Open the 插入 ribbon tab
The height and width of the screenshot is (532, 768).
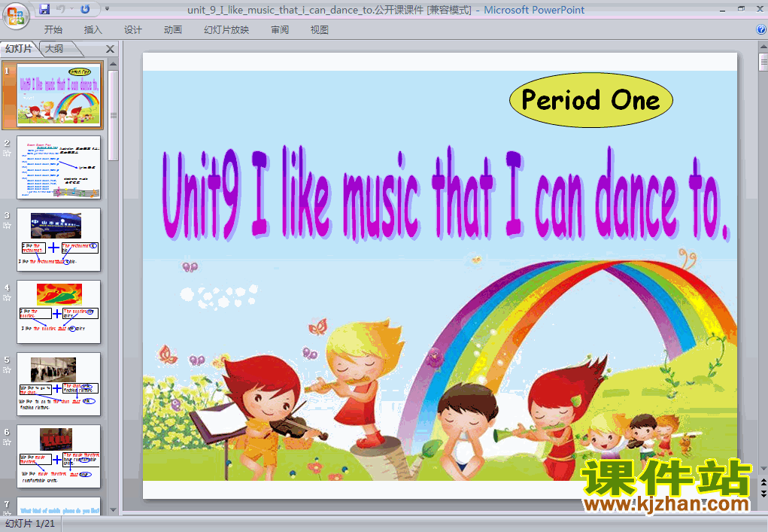point(93,30)
